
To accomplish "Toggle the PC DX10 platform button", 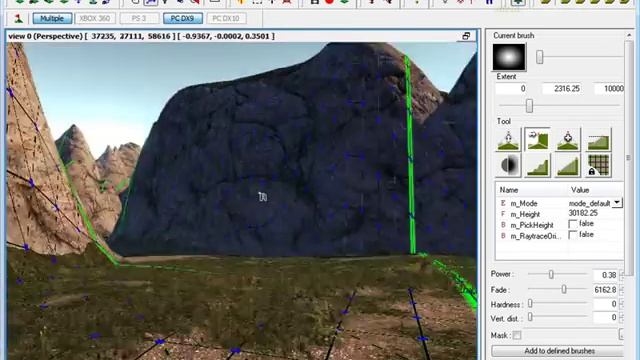I will pos(226,18).
